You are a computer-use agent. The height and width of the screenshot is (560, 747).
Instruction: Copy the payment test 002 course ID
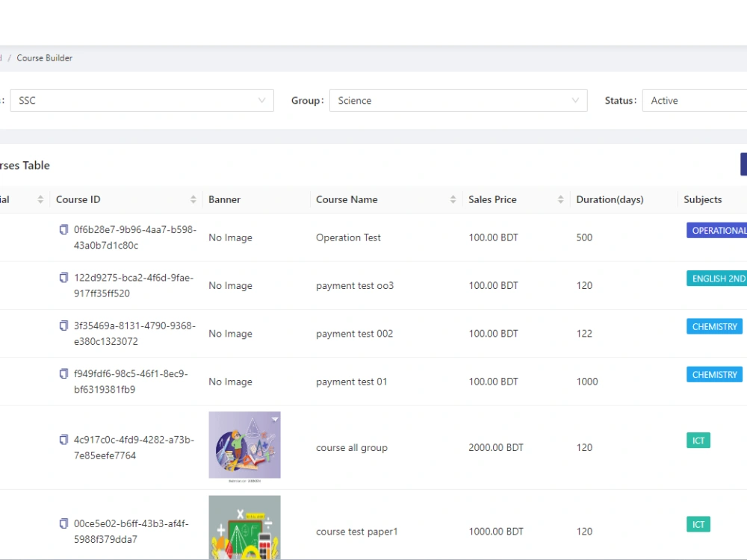[63, 326]
